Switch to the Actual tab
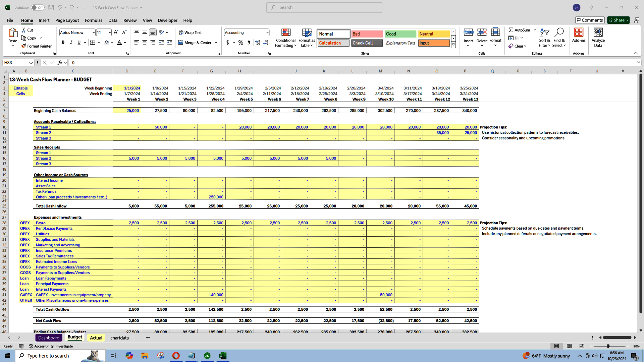The height and width of the screenshot is (362, 644). (96, 338)
